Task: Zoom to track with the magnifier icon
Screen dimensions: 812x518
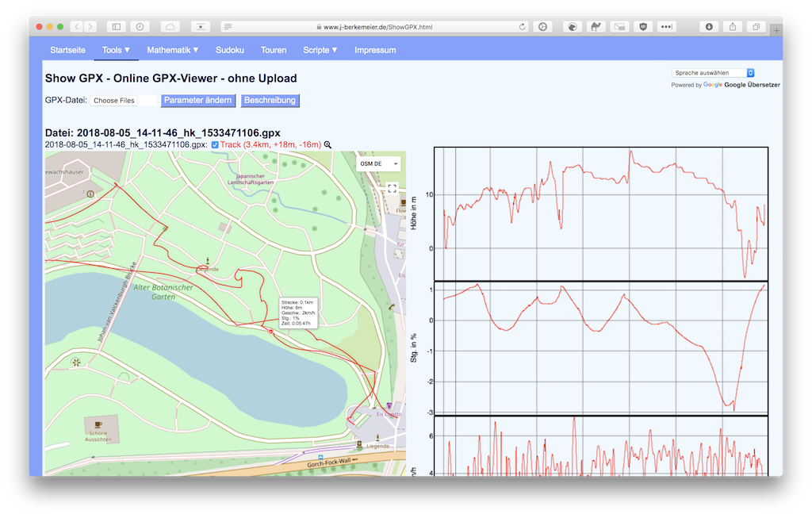Action: pyautogui.click(x=327, y=145)
